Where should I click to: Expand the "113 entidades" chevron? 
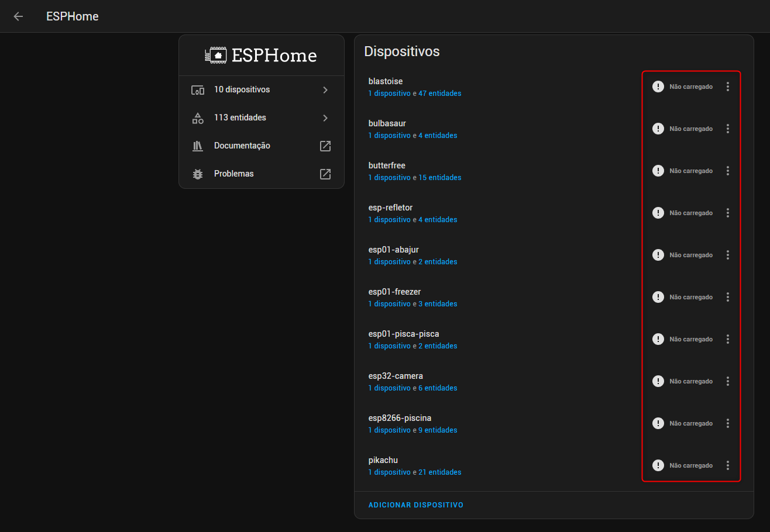[x=325, y=118]
